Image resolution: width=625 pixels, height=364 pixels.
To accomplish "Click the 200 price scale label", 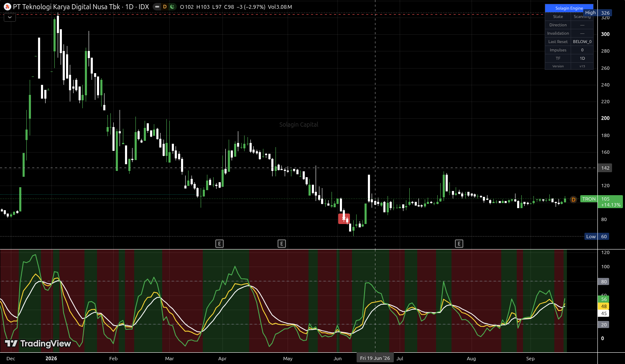I will tap(605, 118).
